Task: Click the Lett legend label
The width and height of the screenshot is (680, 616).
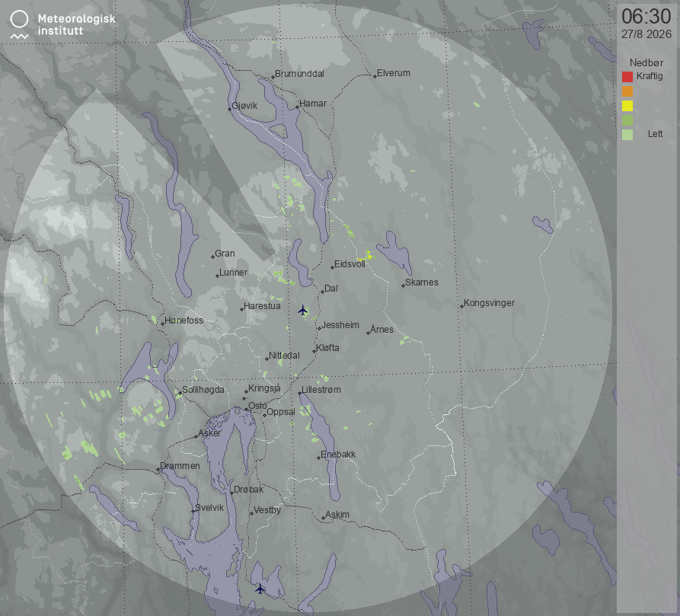Action: point(656,134)
